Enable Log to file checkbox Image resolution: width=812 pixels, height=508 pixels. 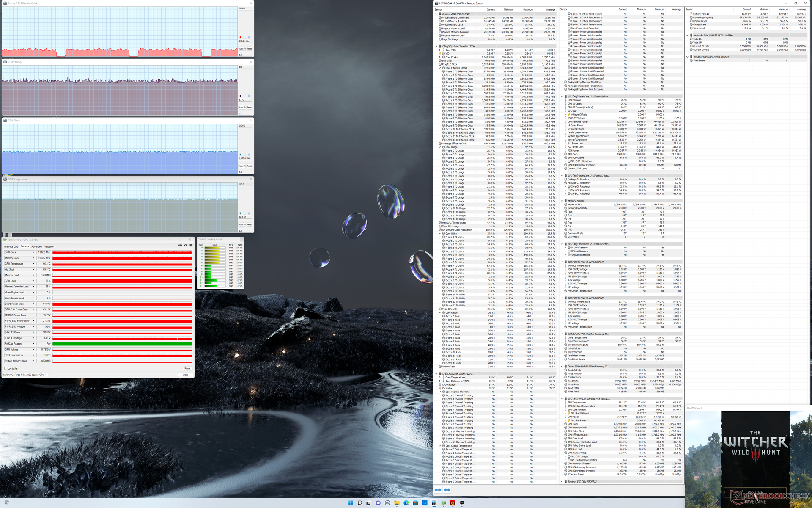click(6, 368)
